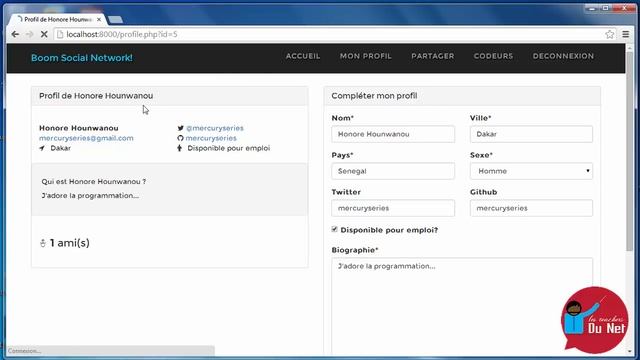Image resolution: width=640 pixels, height=360 pixels.
Task: Open the mercuryseries GitHub profile link
Action: [211, 138]
